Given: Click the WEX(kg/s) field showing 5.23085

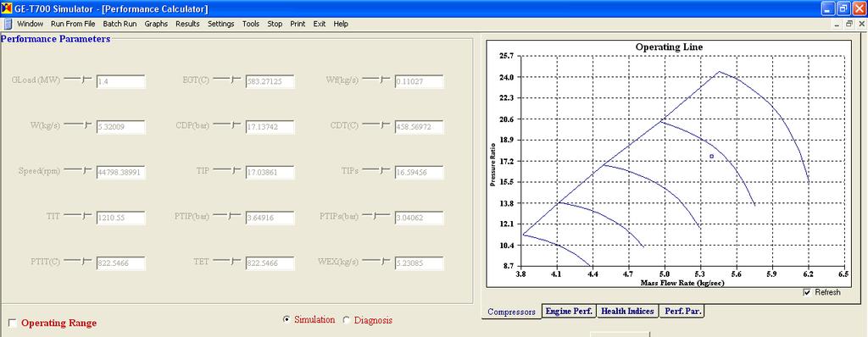Looking at the screenshot, I should coord(419,263).
